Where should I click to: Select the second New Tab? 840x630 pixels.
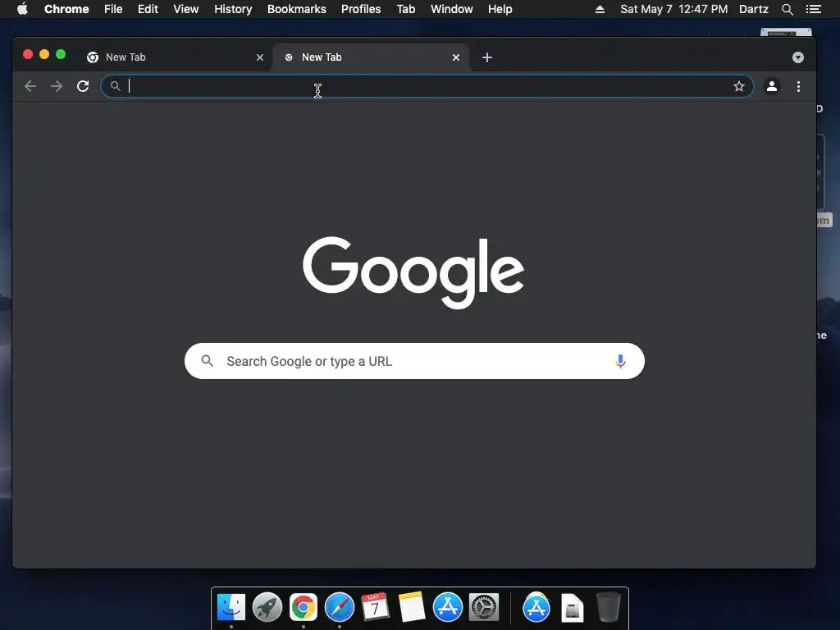tap(371, 57)
